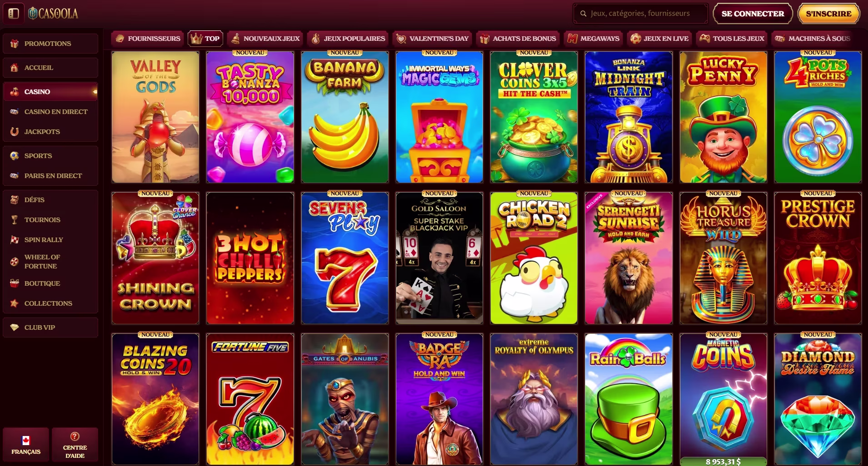Click the Casoola logo
Image resolution: width=868 pixels, height=466 pixels.
53,14
